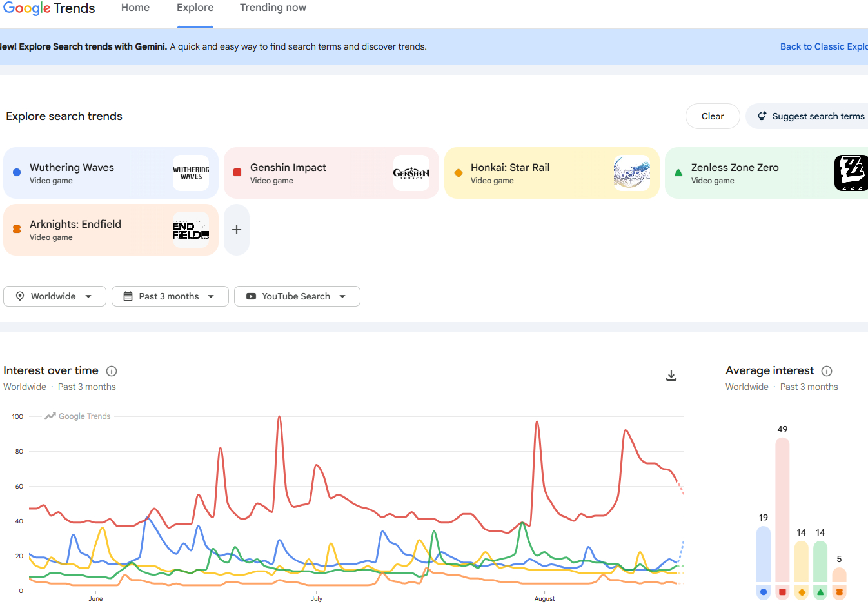
Task: Open the Past 3 months time range dropdown
Action: click(170, 296)
